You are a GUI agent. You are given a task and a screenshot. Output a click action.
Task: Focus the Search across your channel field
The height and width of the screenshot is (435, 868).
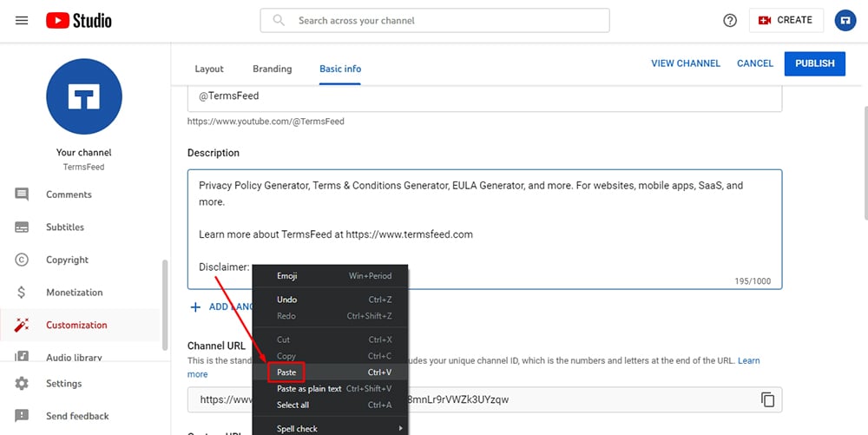coord(435,21)
